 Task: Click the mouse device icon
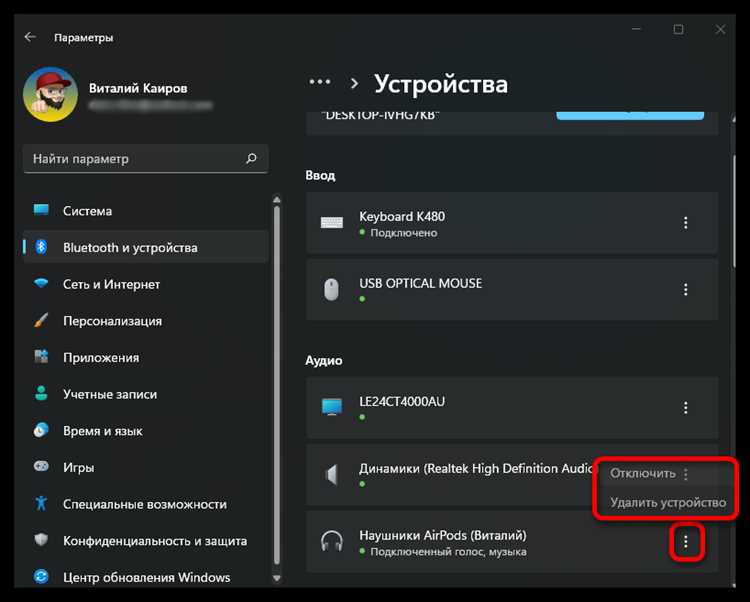click(x=331, y=289)
